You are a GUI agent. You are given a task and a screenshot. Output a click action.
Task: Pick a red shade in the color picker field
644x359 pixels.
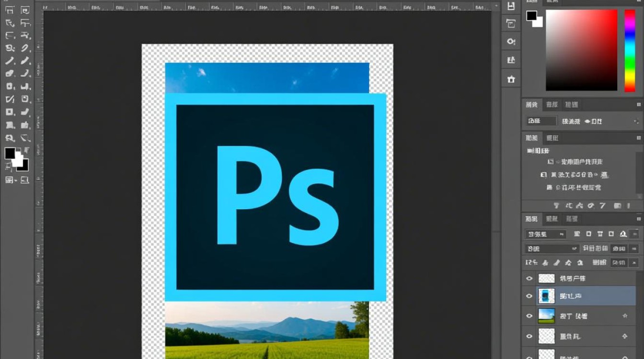[x=582, y=50]
